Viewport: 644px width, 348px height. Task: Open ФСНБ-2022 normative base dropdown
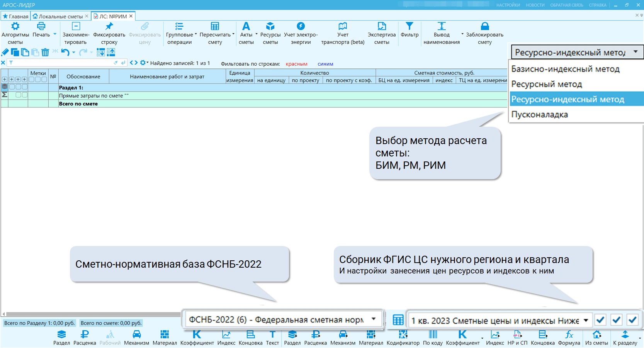283,319
